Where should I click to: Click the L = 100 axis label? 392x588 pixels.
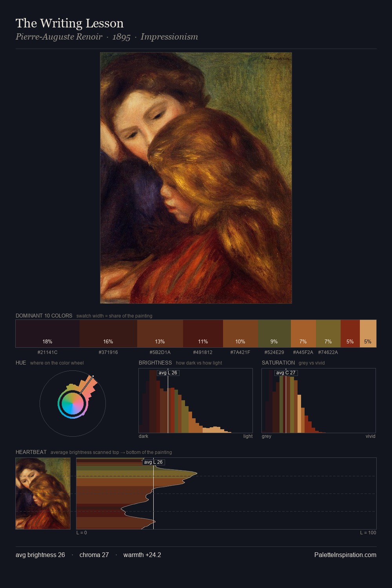[368, 533]
